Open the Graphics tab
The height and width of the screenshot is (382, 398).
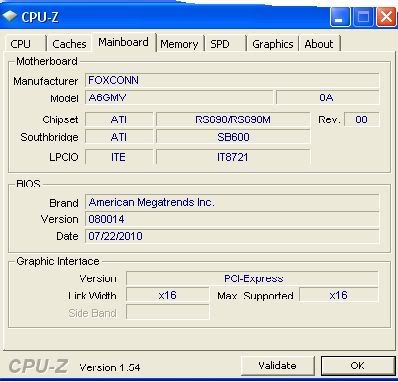(x=273, y=44)
